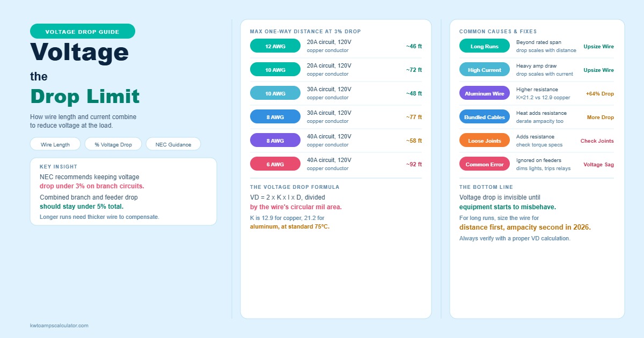Select the Wire Length pill
Viewport: 644px width, 338px height.
coord(55,144)
